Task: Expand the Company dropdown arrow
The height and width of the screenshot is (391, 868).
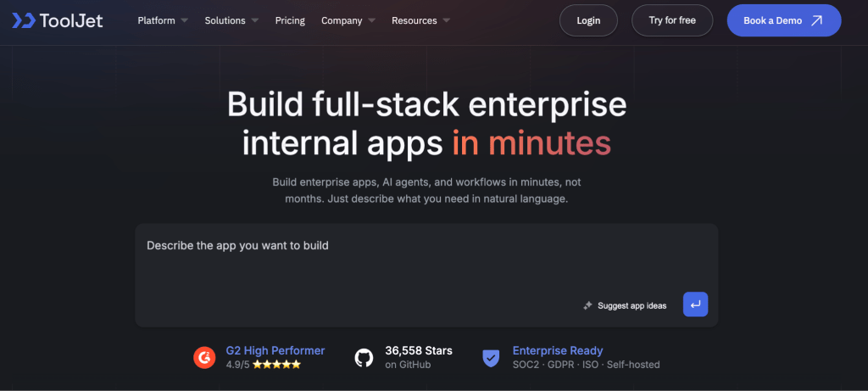Action: pos(371,21)
